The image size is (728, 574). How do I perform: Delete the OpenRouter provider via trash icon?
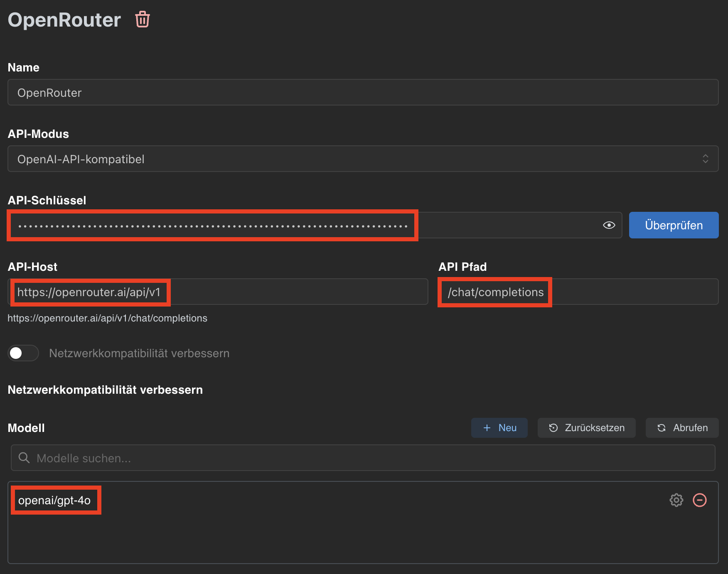[143, 20]
